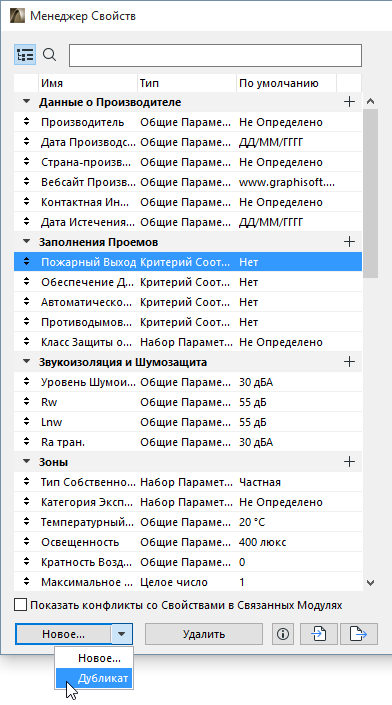
Task: Enable Показать конфликты со Свойствами checkbox
Action: coord(21,605)
